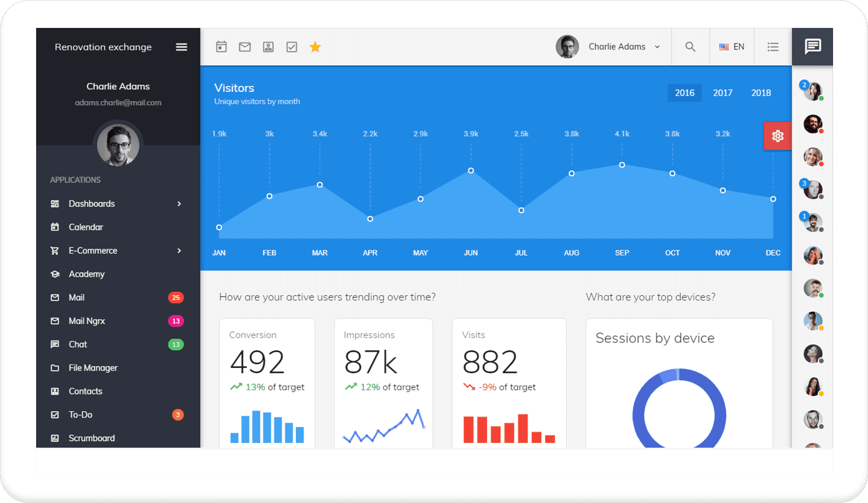The width and height of the screenshot is (868, 503).
Task: Open the Scrumboard menu item
Action: point(118,438)
